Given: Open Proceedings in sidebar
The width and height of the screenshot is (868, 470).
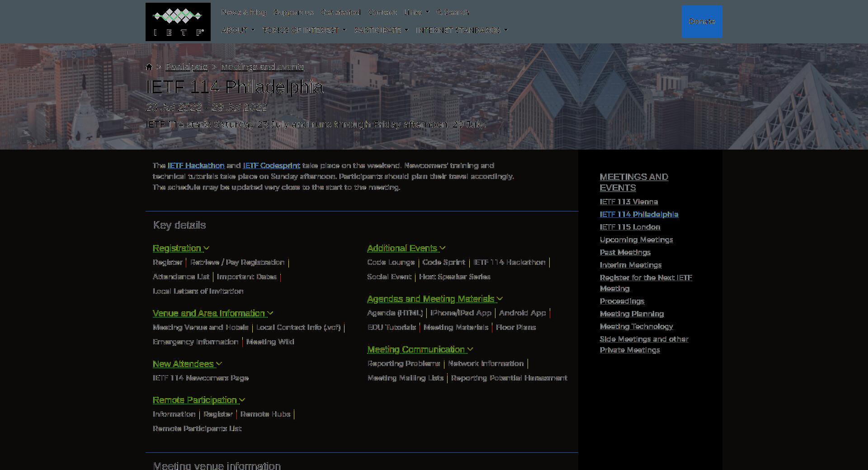Looking at the screenshot, I should pyautogui.click(x=622, y=301).
